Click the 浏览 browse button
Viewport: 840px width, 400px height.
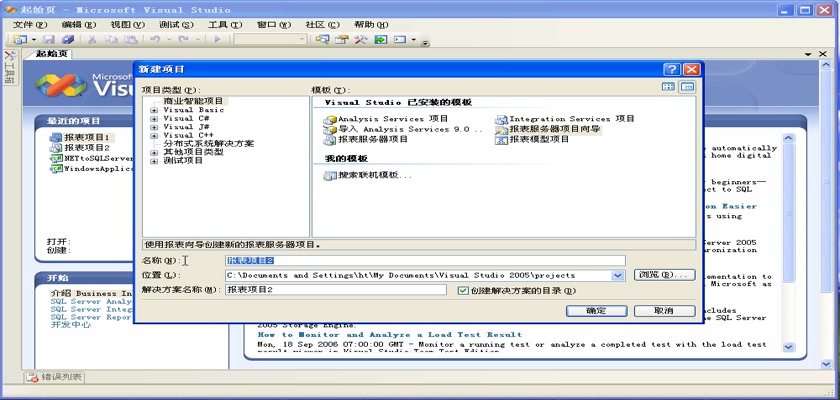coord(664,275)
